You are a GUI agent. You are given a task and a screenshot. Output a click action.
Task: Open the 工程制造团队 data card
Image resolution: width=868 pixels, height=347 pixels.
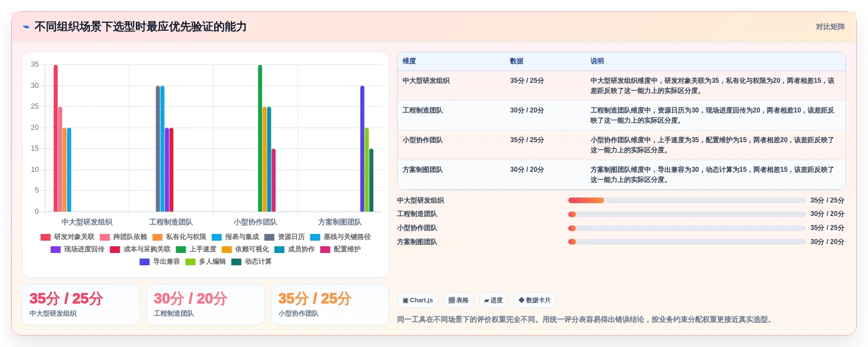tap(205, 304)
